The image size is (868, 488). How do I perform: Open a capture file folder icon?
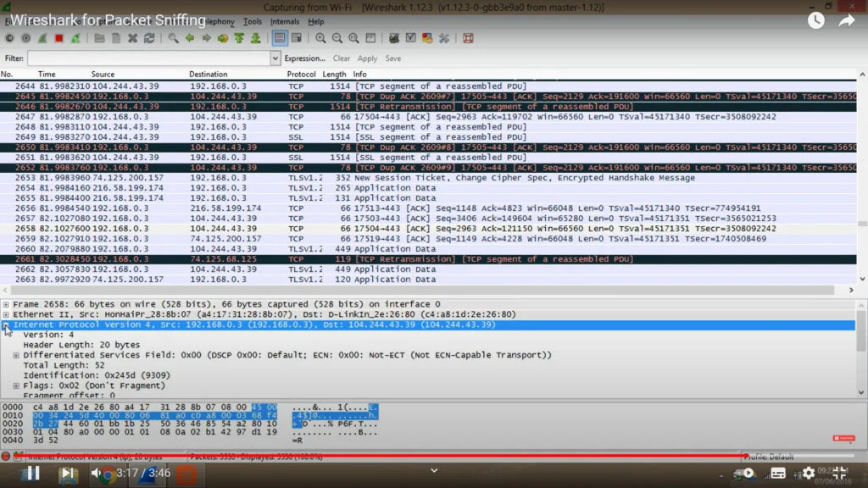pos(100,38)
